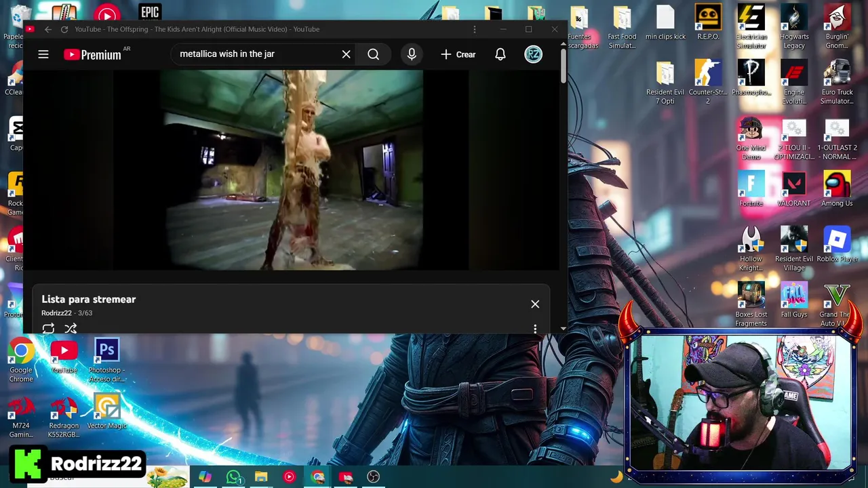Image resolution: width=868 pixels, height=488 pixels.
Task: Toggle playlist shuffle icon
Action: 71,329
